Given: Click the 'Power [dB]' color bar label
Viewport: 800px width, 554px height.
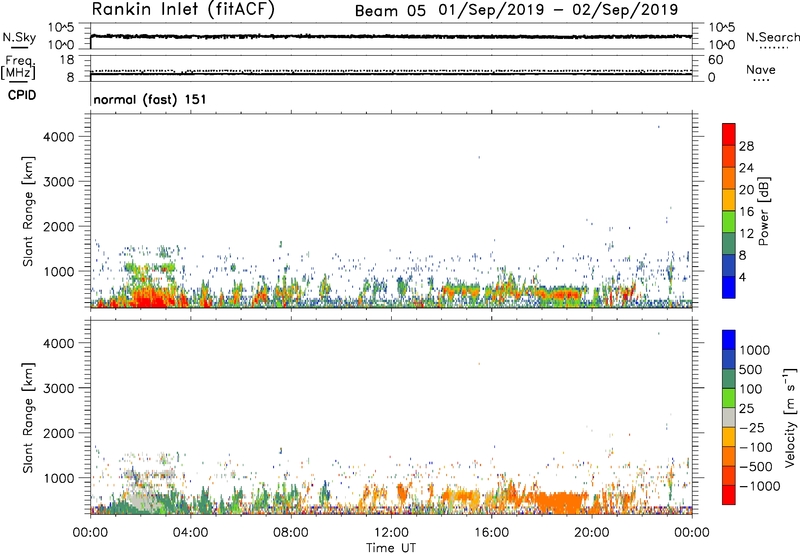Looking at the screenshot, I should tap(764, 212).
